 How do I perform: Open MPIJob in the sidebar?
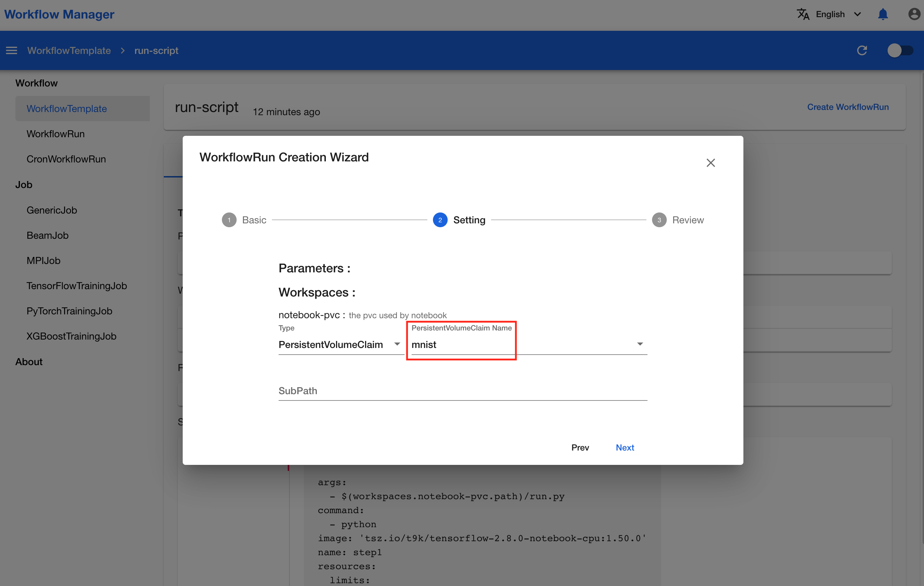click(43, 260)
